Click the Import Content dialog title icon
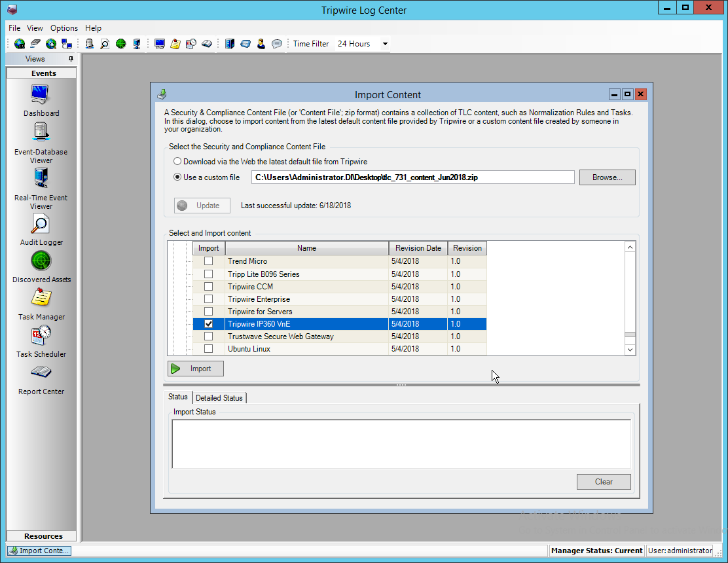Viewport: 728px width, 563px height. (x=162, y=94)
